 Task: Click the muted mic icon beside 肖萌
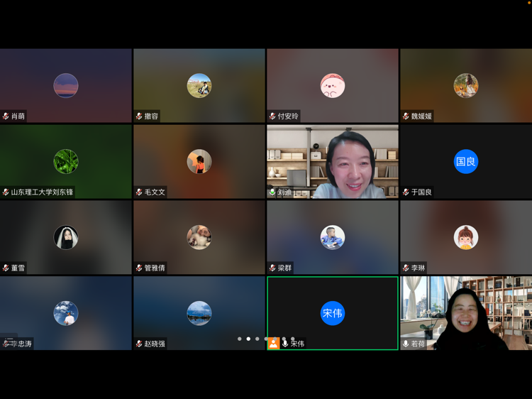coord(6,116)
